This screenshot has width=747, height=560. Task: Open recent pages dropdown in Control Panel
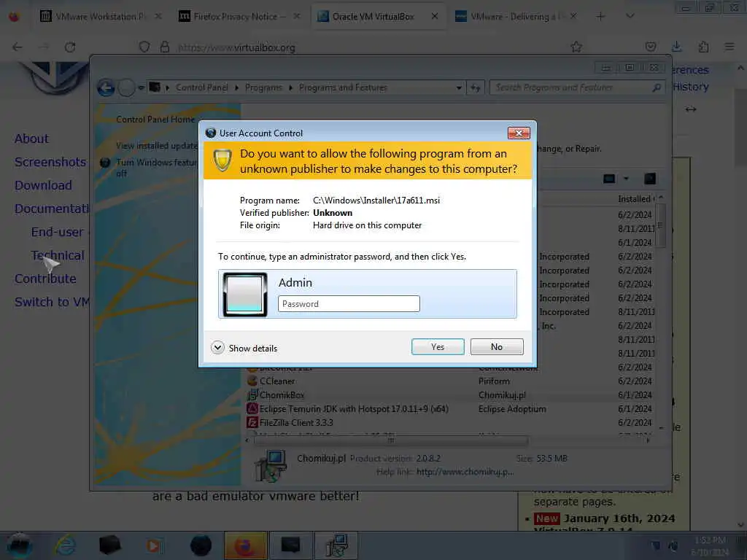pos(141,87)
